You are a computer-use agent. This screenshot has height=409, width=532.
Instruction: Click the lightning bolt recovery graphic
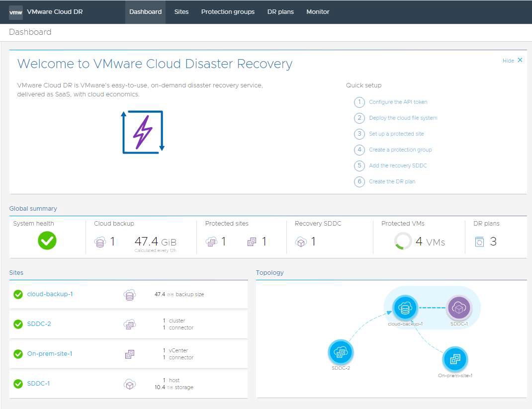[x=143, y=132]
